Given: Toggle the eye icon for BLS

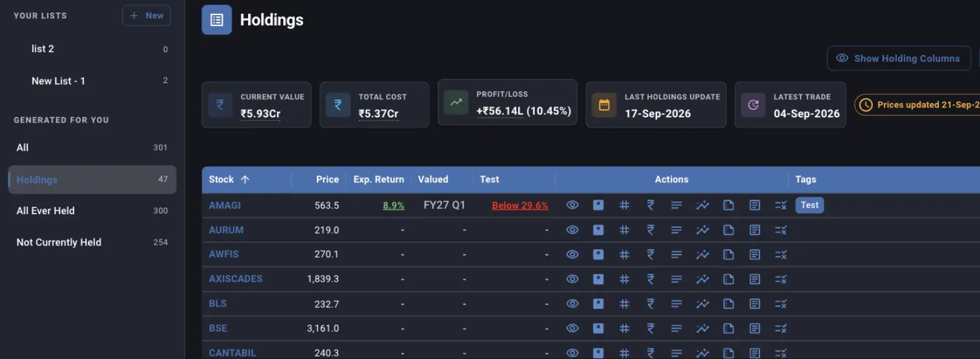Looking at the screenshot, I should point(572,303).
